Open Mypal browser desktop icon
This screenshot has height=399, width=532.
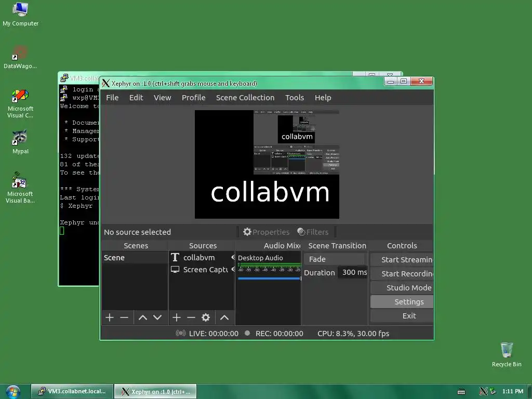tap(20, 142)
